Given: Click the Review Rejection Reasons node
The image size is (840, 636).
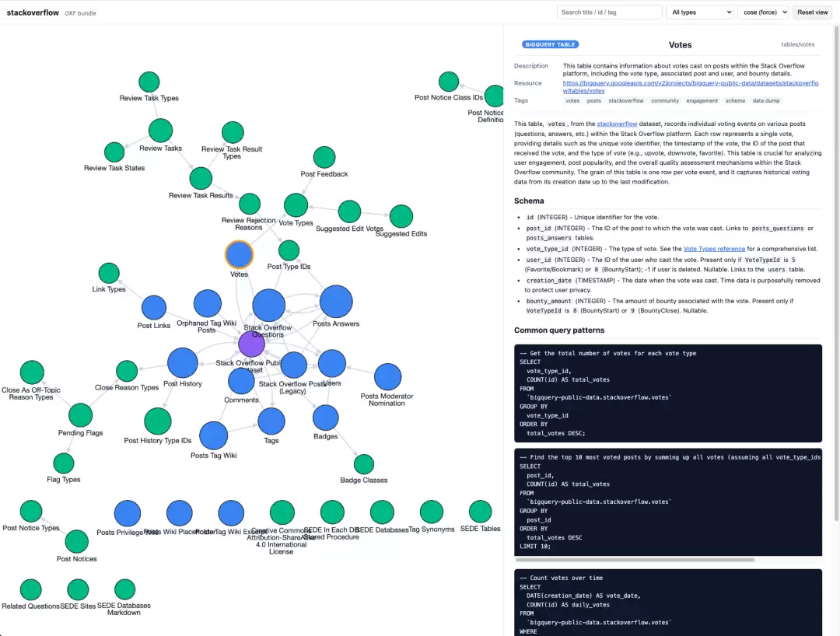Looking at the screenshot, I should (250, 204).
